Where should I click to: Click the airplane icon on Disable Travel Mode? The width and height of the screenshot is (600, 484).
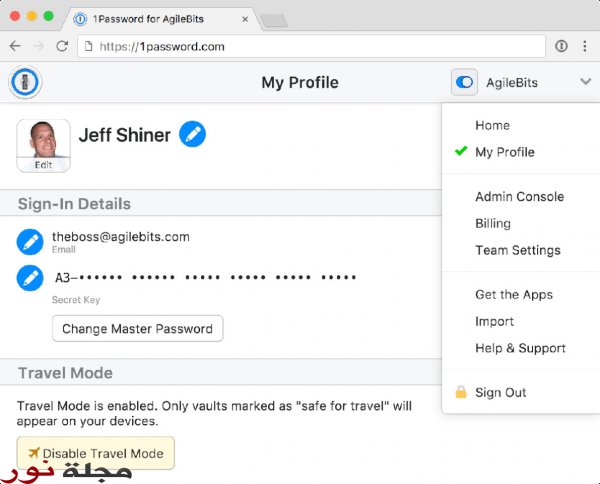point(34,453)
